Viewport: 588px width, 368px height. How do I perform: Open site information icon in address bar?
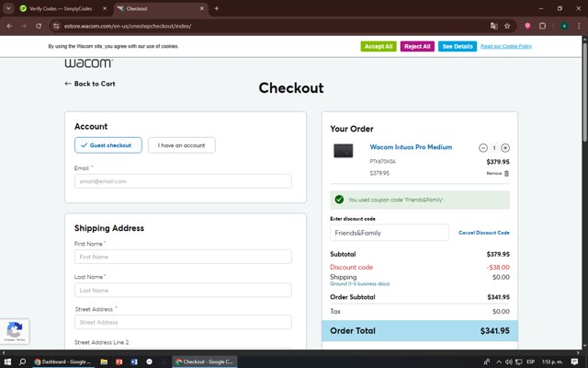pyautogui.click(x=56, y=26)
